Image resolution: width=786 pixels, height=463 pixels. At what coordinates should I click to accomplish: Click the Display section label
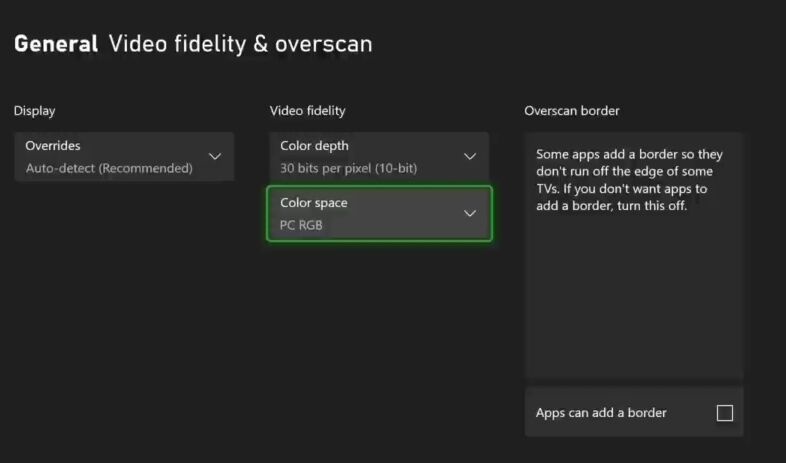click(35, 111)
